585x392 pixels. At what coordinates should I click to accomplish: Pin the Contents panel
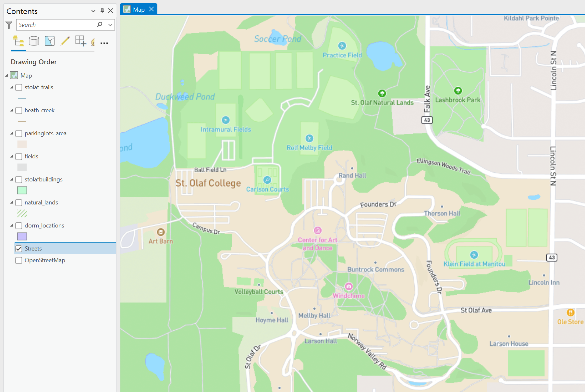click(102, 11)
